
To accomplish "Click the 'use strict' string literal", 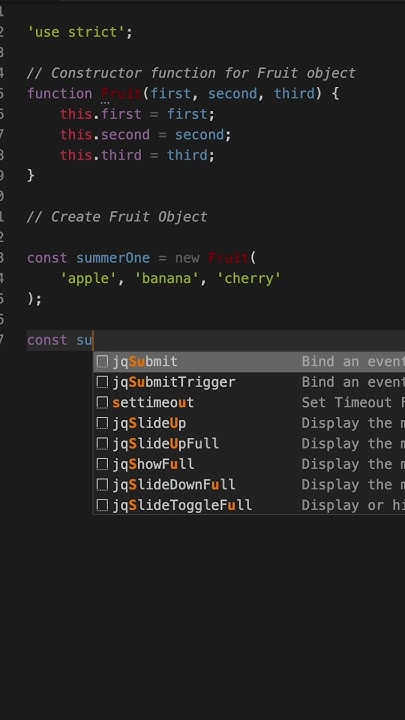I will (x=80, y=33).
